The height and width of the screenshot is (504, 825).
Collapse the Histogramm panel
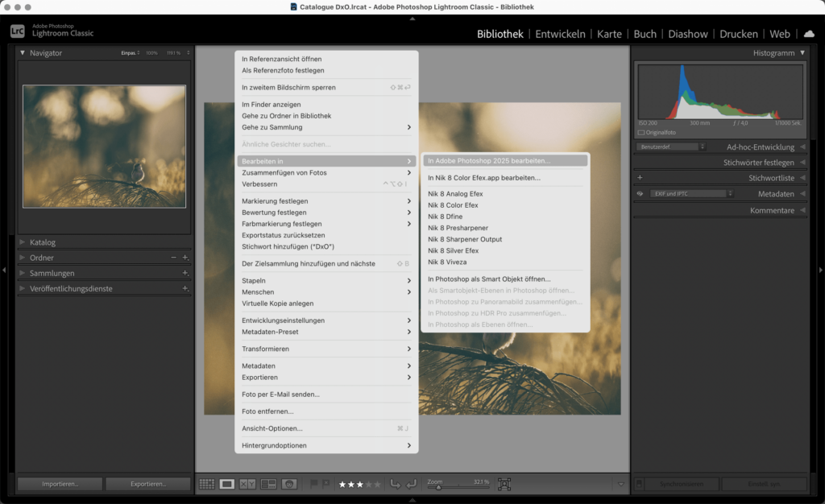pyautogui.click(x=802, y=52)
